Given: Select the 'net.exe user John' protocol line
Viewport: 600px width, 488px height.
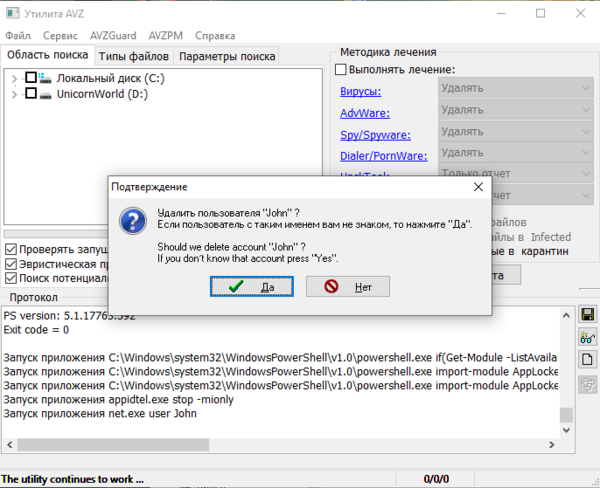Looking at the screenshot, I should pos(100,414).
